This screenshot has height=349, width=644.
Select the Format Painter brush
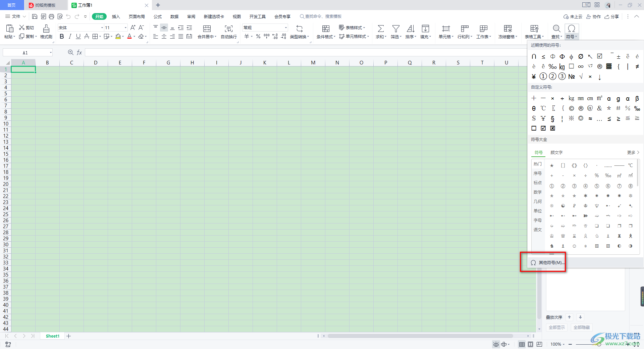46,29
